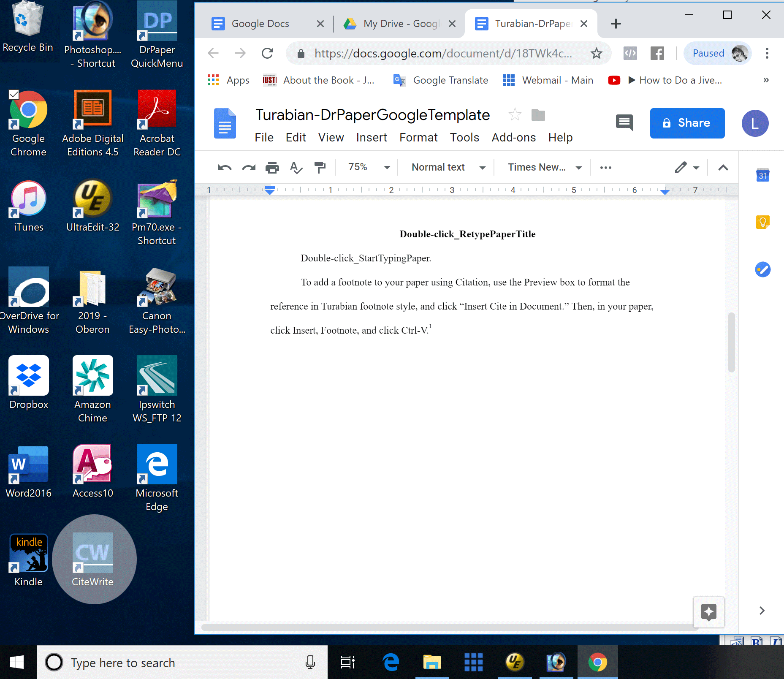Open the comment history icon

(624, 123)
